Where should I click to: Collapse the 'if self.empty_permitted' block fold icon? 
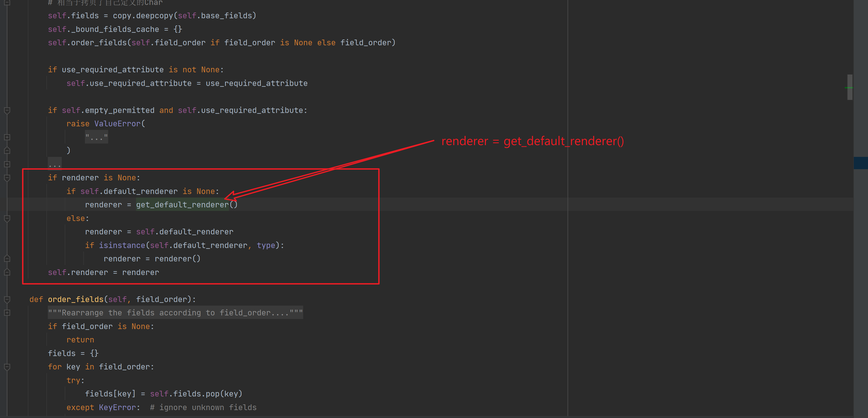(7, 111)
